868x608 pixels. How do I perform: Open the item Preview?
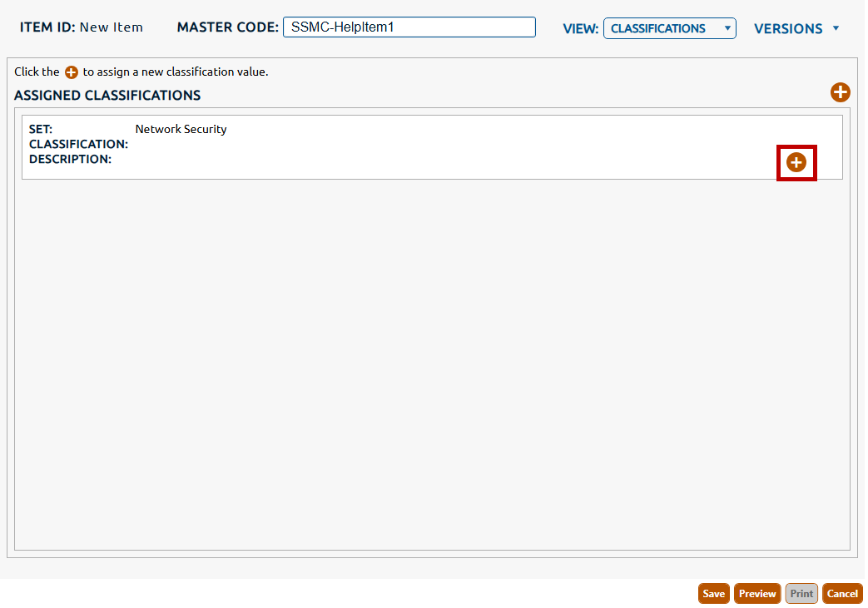coord(756,593)
